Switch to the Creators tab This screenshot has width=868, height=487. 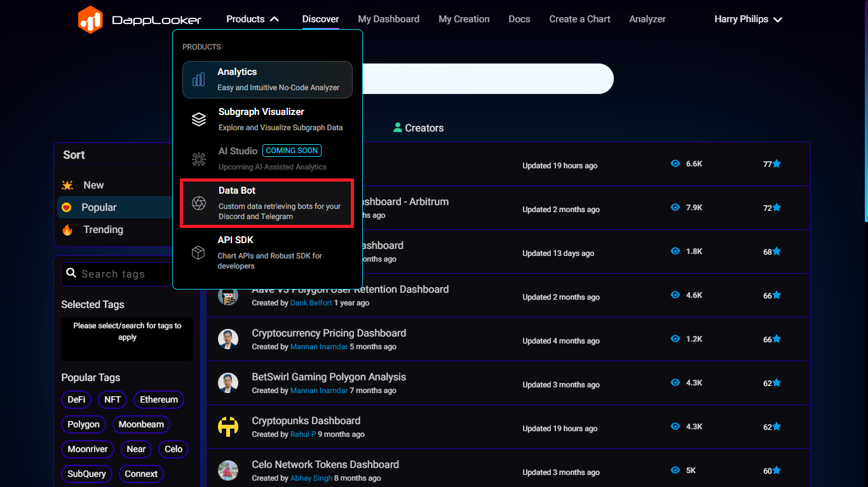[418, 128]
